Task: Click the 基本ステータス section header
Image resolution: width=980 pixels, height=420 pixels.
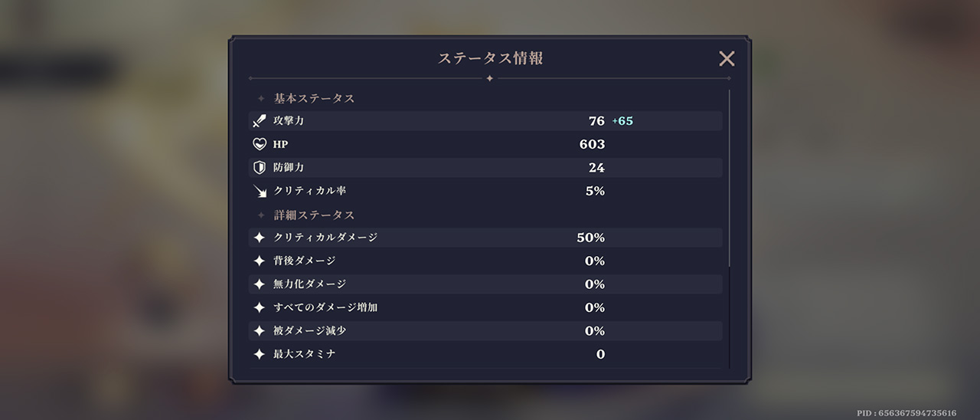Action: click(314, 98)
